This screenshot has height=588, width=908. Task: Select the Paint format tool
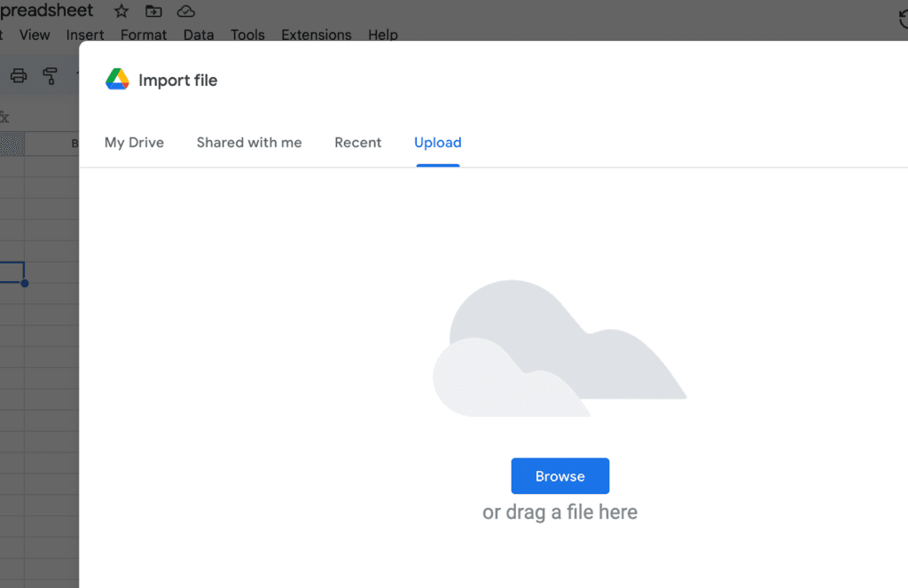pos(51,75)
